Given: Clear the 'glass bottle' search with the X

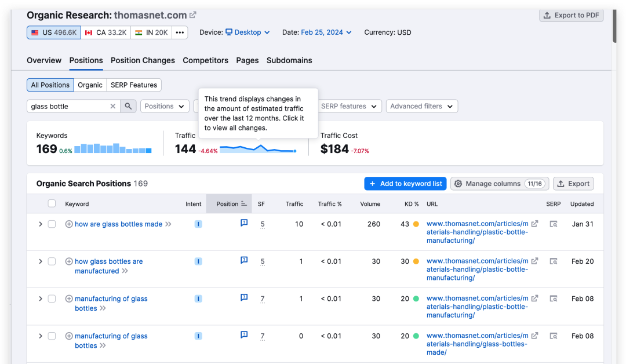Looking at the screenshot, I should (x=113, y=106).
